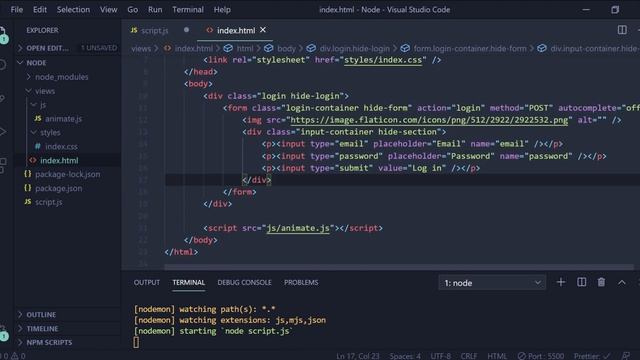Open Run and Debug in activity bar
The image size is (640, 360).
coord(2,131)
